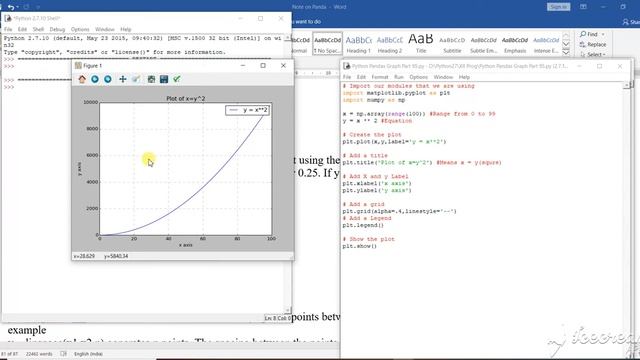Click the proofing icon in Word status bar
The image size is (640, 360).
tap(63, 354)
